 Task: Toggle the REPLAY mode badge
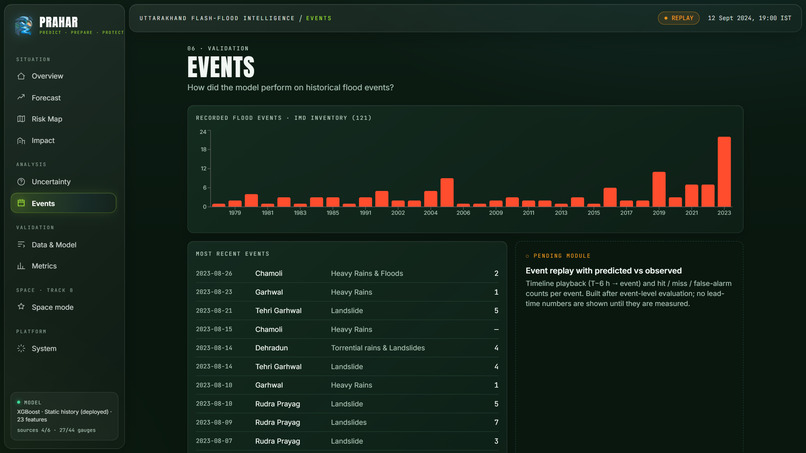pyautogui.click(x=679, y=18)
